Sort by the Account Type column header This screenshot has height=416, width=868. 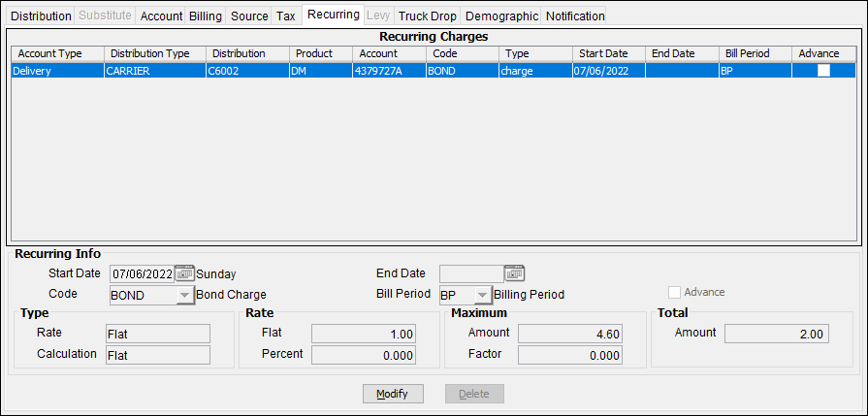point(56,53)
